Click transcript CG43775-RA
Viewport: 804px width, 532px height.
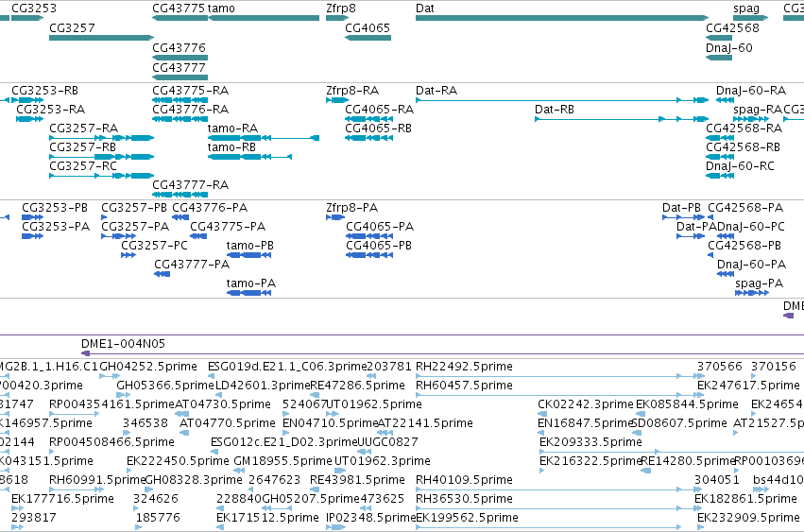pyautogui.click(x=190, y=91)
